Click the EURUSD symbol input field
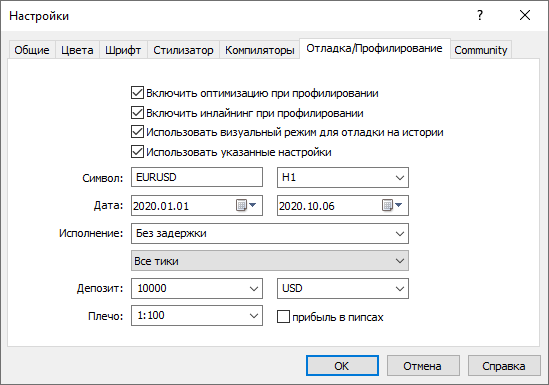Viewport: 549px width, 385px height. [197, 177]
